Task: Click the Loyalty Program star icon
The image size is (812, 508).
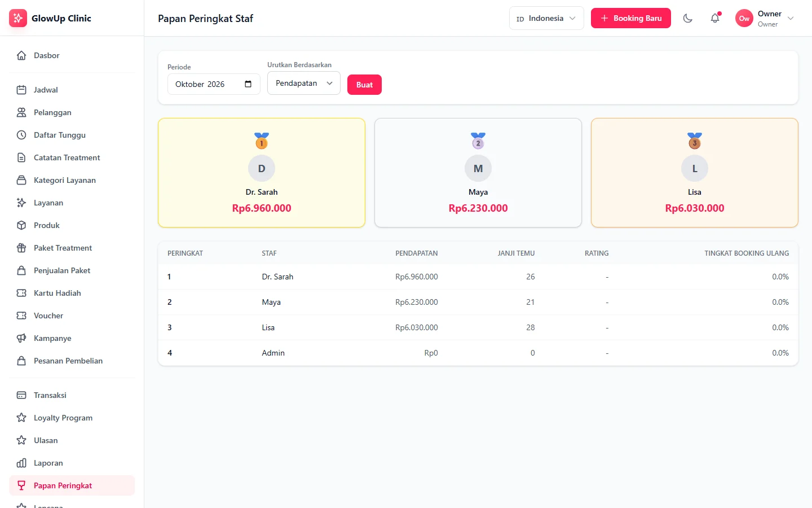Action: point(21,418)
